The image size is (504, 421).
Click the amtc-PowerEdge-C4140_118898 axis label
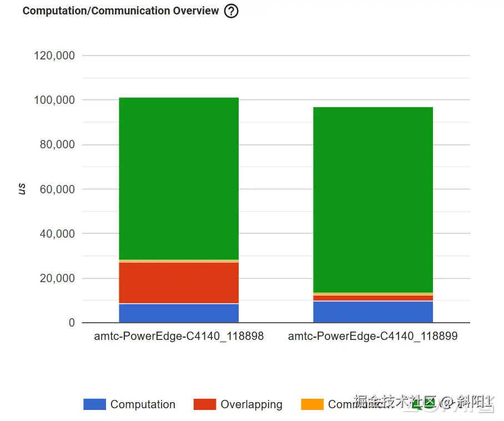179,336
